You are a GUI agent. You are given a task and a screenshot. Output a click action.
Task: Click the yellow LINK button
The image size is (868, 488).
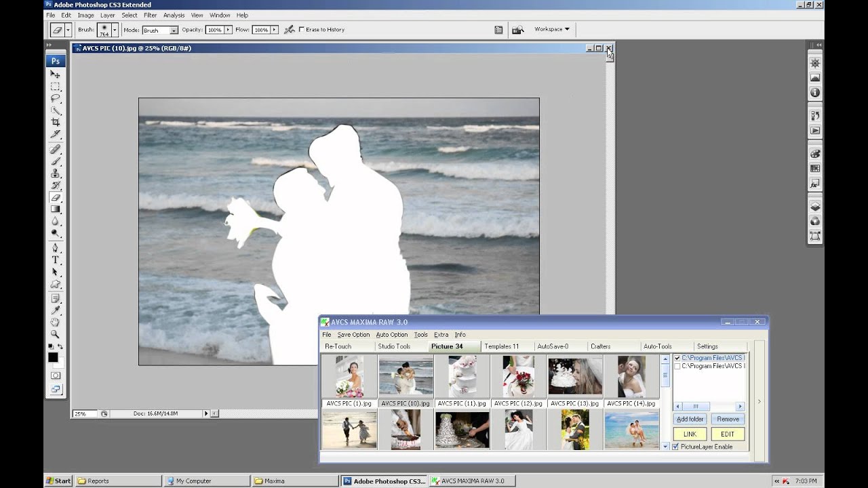tap(690, 434)
